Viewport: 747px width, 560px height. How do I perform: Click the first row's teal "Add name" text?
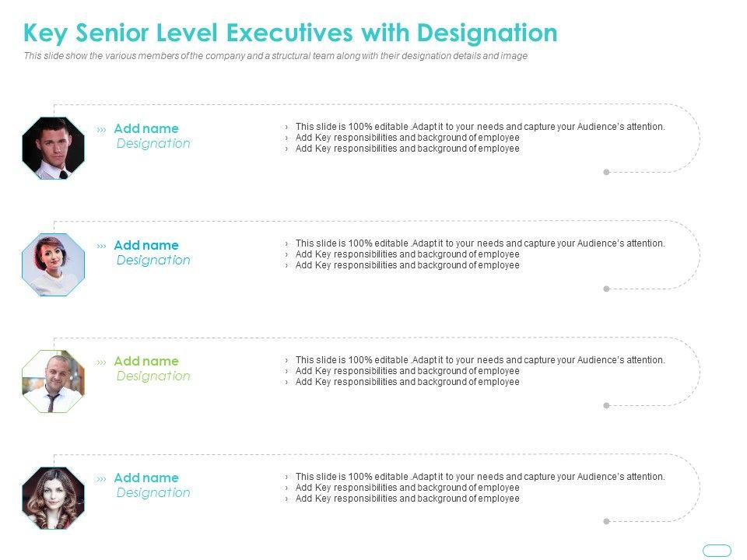(x=146, y=128)
